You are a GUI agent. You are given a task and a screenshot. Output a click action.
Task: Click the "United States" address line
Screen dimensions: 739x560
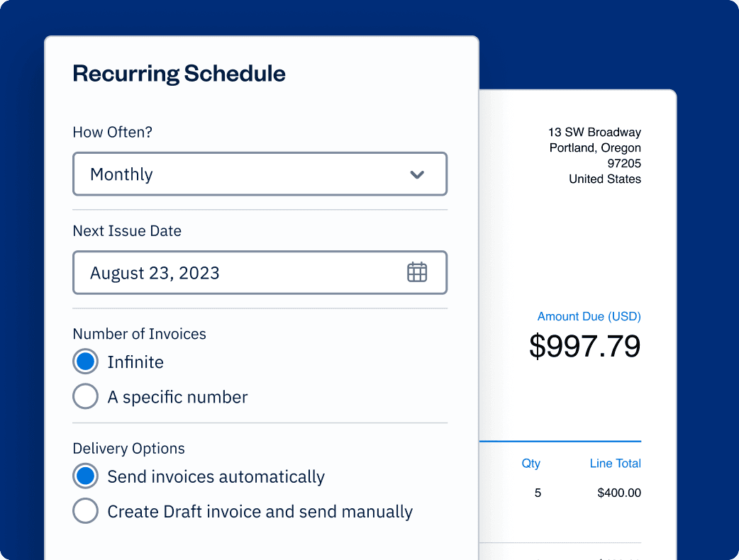[x=604, y=179]
